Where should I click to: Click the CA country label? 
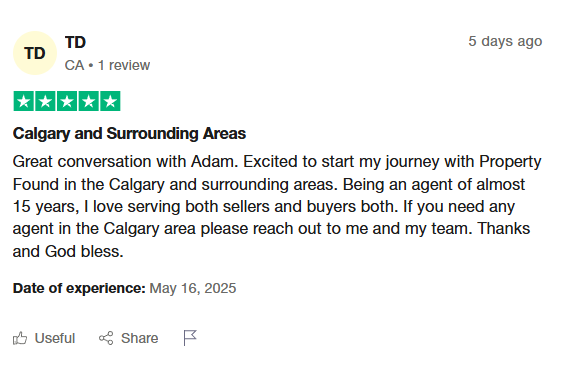(x=74, y=65)
